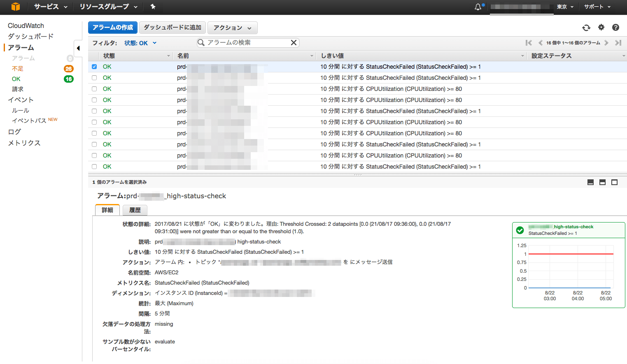Collapse the left navigation sidebar
The height and width of the screenshot is (364, 627).
coord(78,48)
